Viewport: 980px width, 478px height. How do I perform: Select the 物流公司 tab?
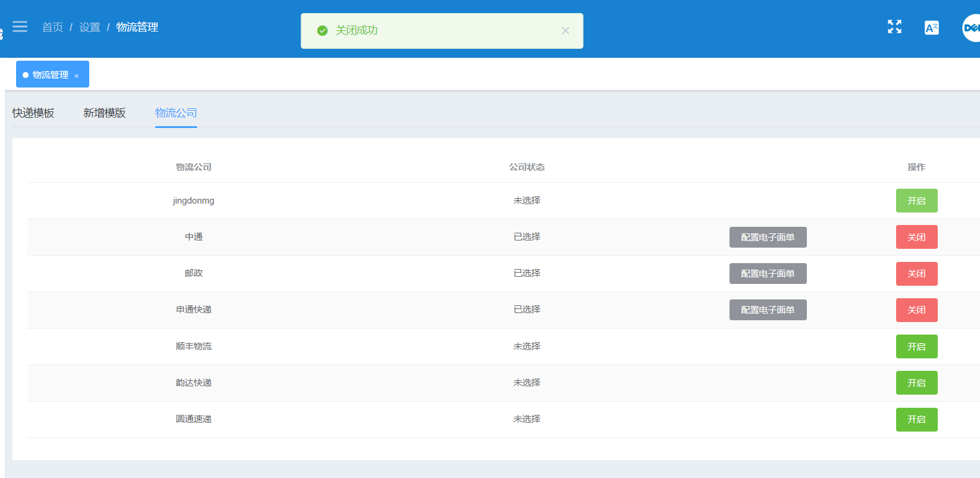point(176,113)
